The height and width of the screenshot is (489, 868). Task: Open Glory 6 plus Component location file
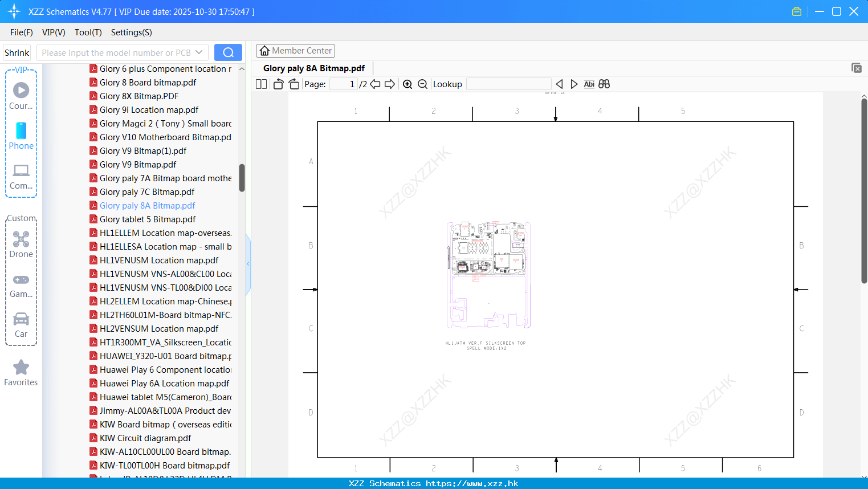click(x=160, y=69)
